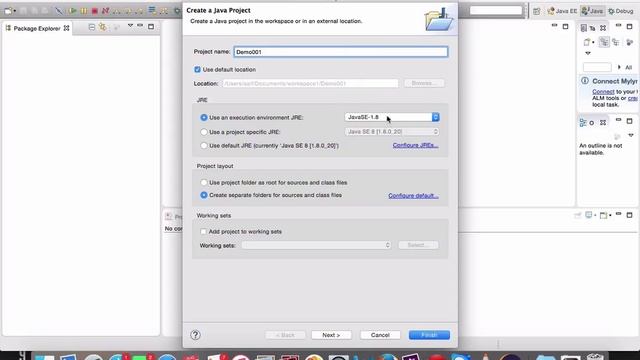The image size is (640, 360).
Task: Toggle Scheduled view icon in Task List
Action: pos(616,42)
